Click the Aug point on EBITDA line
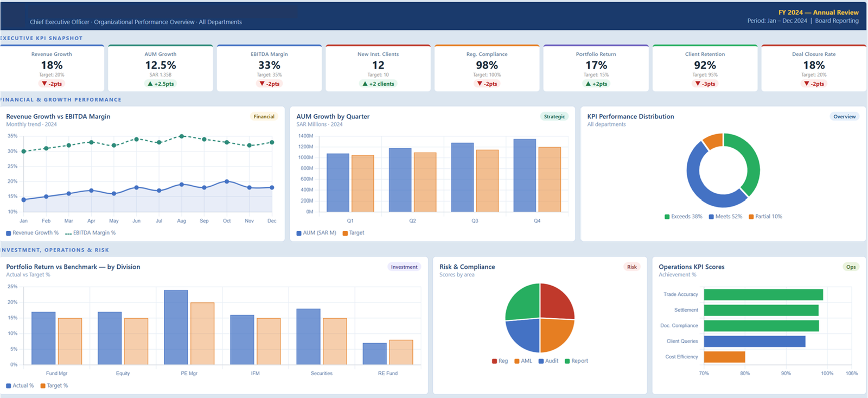The height and width of the screenshot is (398, 868). point(182,136)
